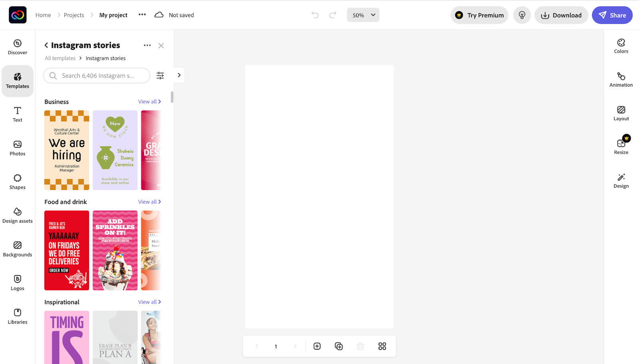Open the Resize panel
The height and width of the screenshot is (364, 639).
621,146
